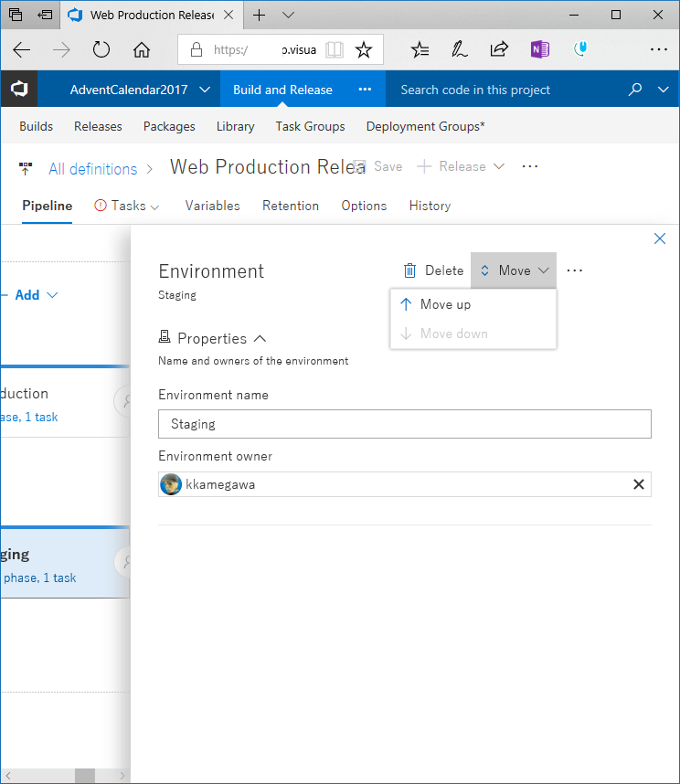The image size is (680, 784).
Task: Add page to favorites star icon
Action: (364, 50)
